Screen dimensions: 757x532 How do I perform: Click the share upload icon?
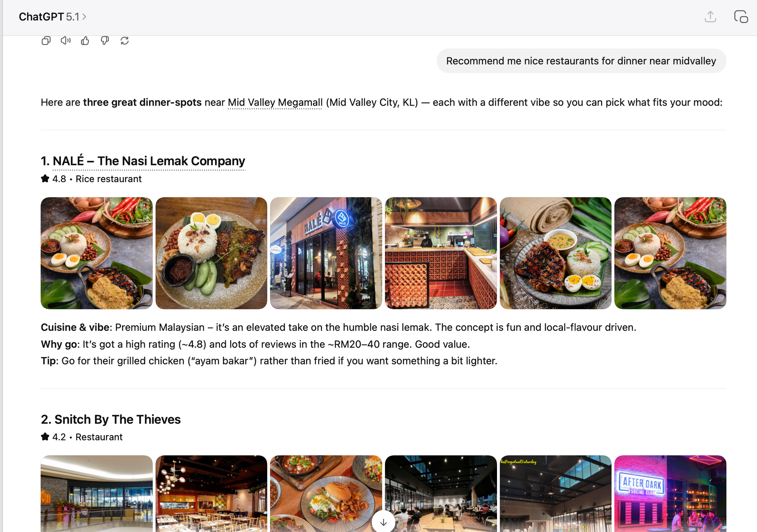[x=710, y=17]
